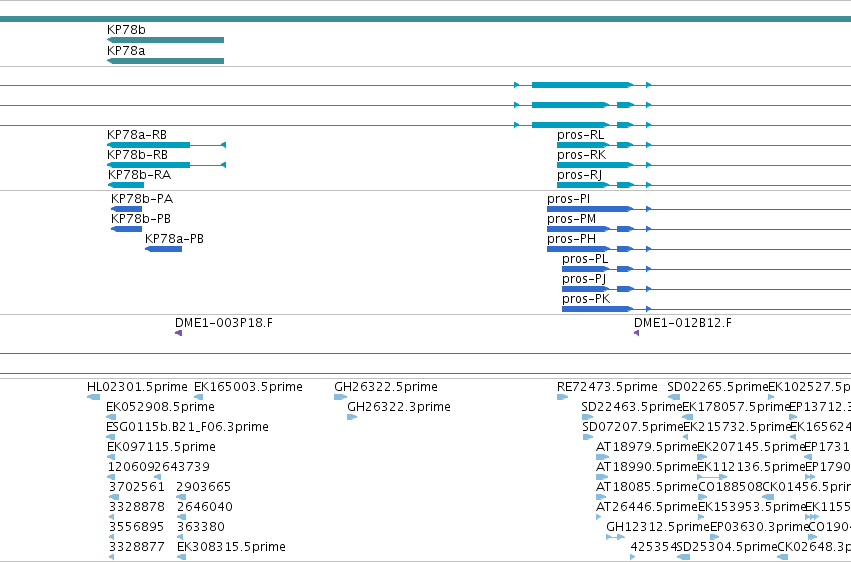Select EST GH26322.5prime
The image size is (851, 562).
click(x=340, y=397)
